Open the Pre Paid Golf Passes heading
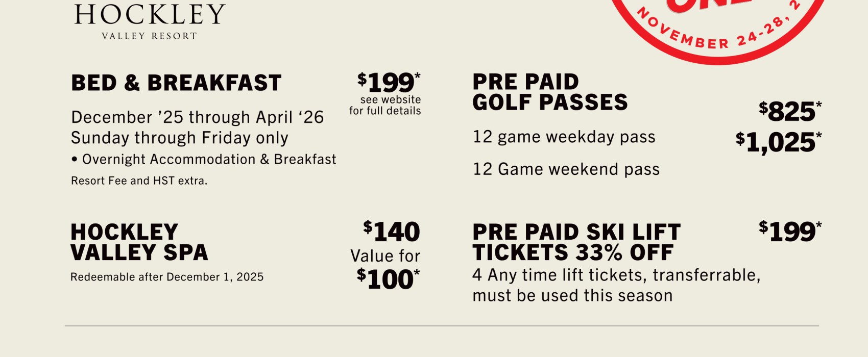The width and height of the screenshot is (868, 357). click(550, 92)
